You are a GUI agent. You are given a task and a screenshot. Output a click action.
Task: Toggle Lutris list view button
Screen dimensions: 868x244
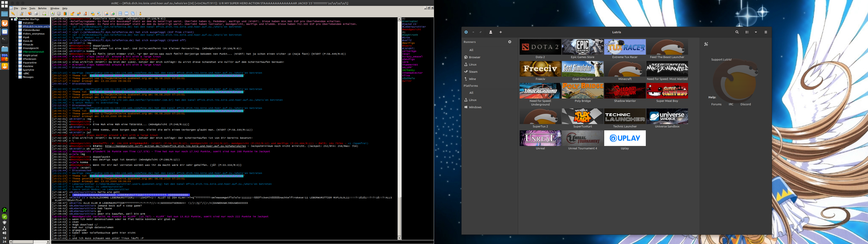click(747, 32)
